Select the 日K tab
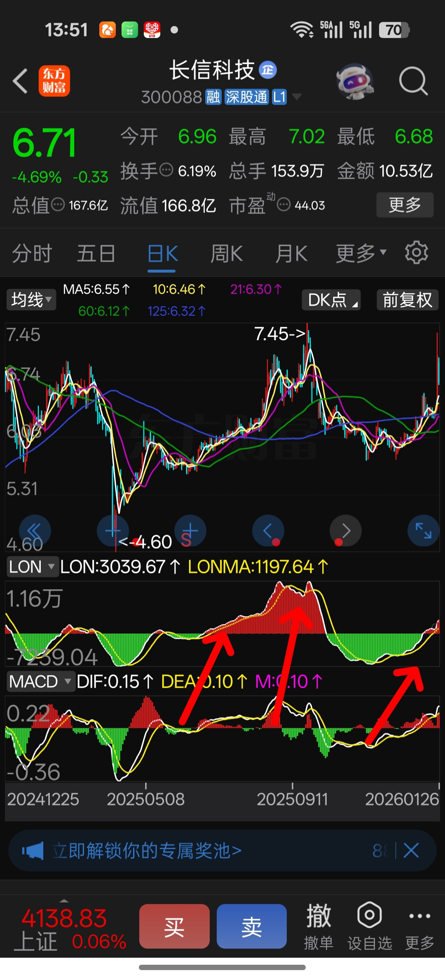 coord(162,253)
